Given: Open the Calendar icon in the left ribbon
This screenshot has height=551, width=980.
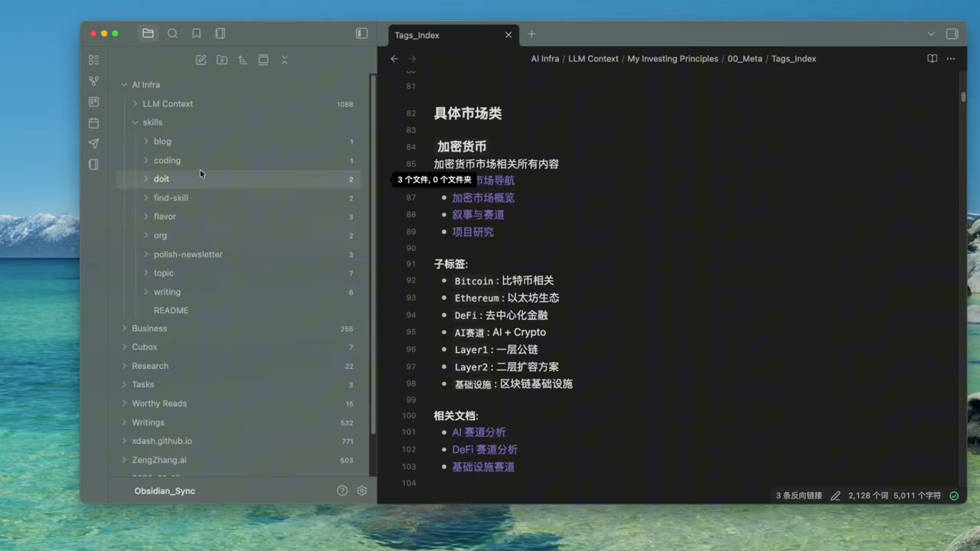Looking at the screenshot, I should pyautogui.click(x=93, y=123).
